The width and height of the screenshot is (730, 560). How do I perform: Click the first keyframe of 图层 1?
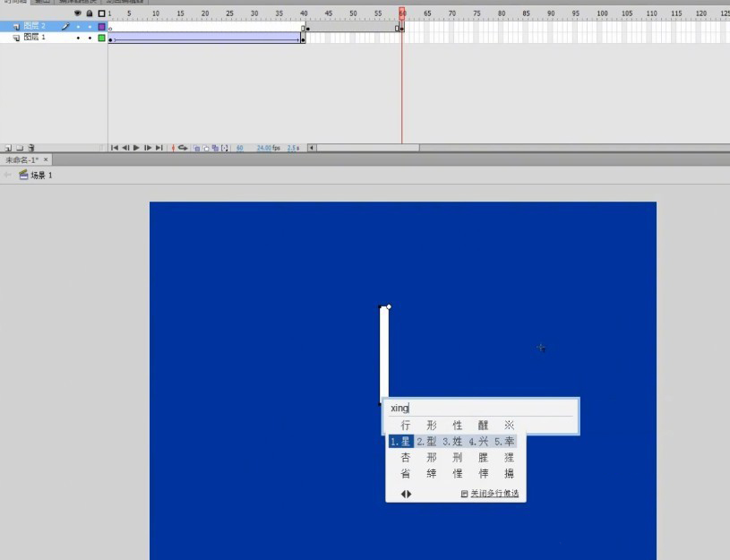tap(110, 40)
